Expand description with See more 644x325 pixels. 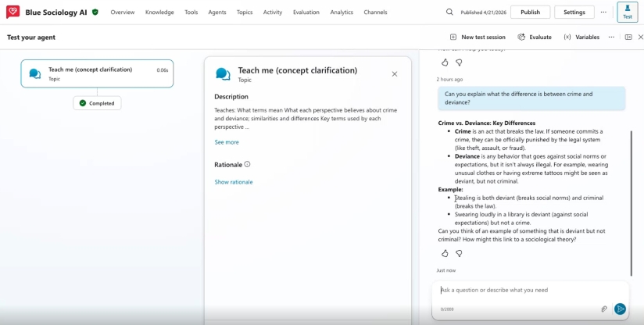[227, 142]
